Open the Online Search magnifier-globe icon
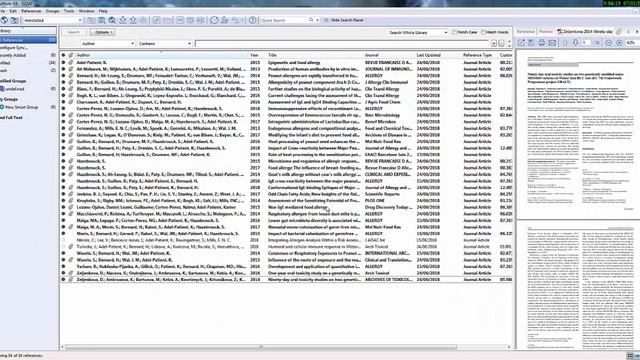 112,20
